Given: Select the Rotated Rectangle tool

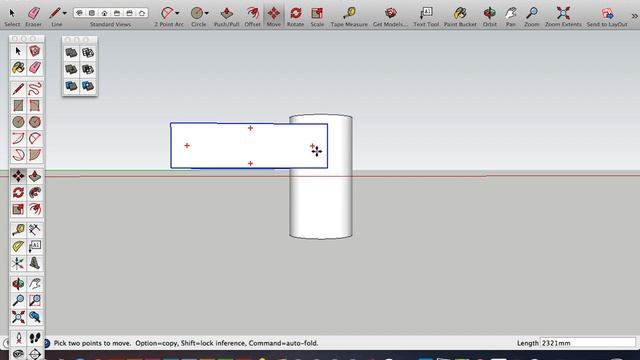Looking at the screenshot, I should [x=35, y=105].
